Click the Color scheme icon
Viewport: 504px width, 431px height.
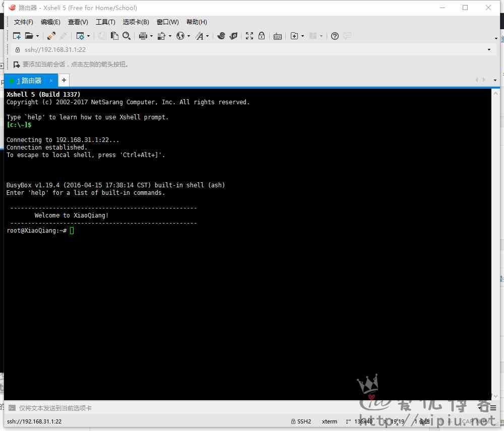click(x=161, y=36)
